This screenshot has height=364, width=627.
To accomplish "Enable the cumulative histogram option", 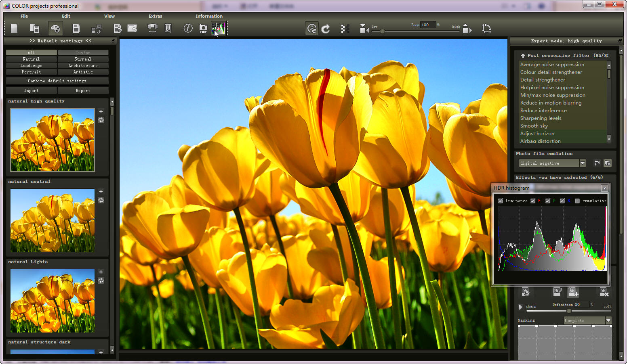I will 578,201.
